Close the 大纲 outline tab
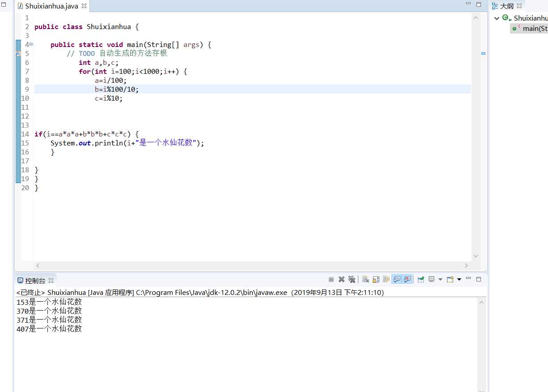The image size is (548, 392). 519,6
